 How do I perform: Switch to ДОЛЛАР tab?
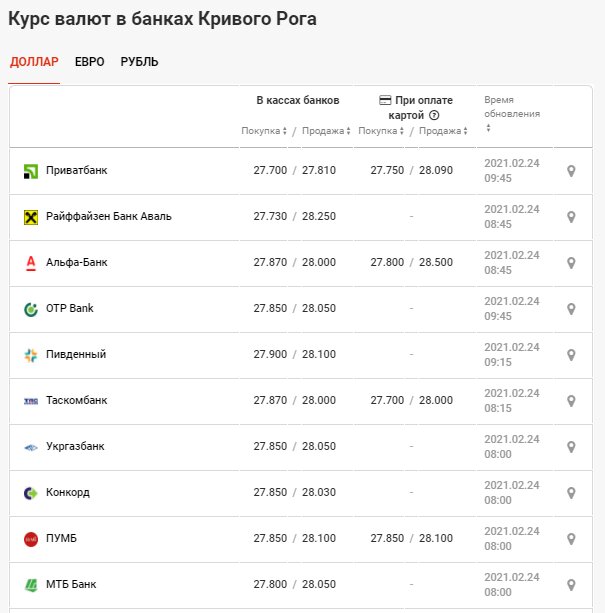click(x=34, y=62)
